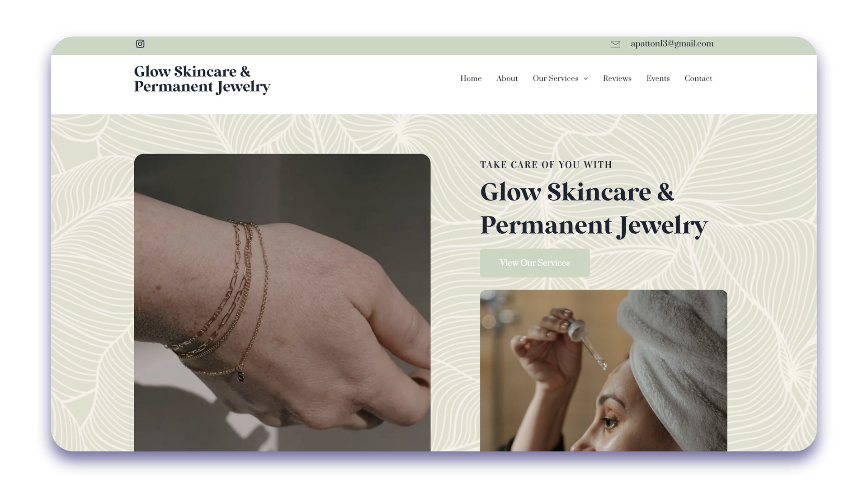The height and width of the screenshot is (488, 868).
Task: Select Our Services in navigation
Action: tap(556, 79)
